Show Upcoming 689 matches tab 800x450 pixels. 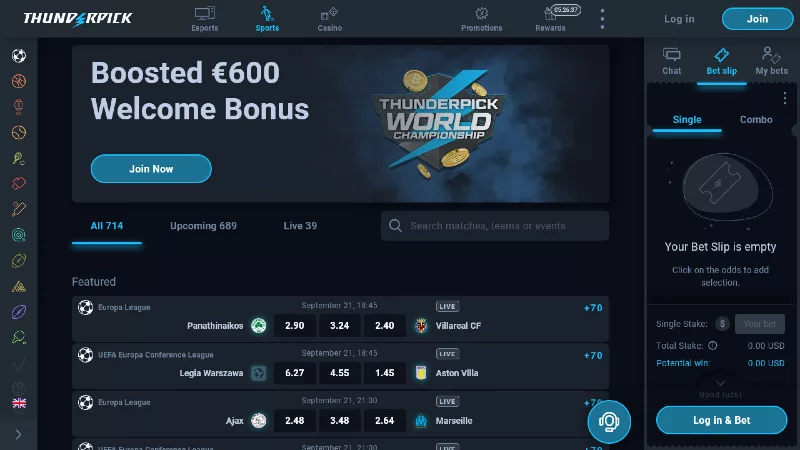coord(203,226)
